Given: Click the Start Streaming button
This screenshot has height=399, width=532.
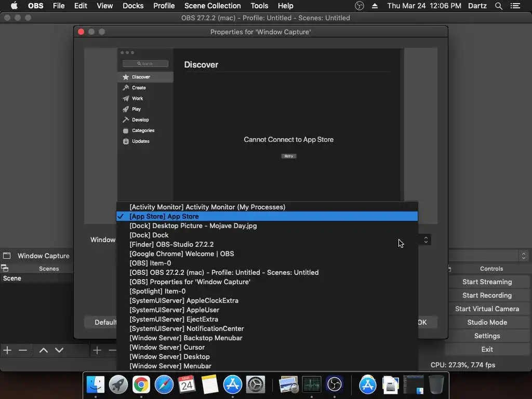Looking at the screenshot, I should [x=487, y=282].
